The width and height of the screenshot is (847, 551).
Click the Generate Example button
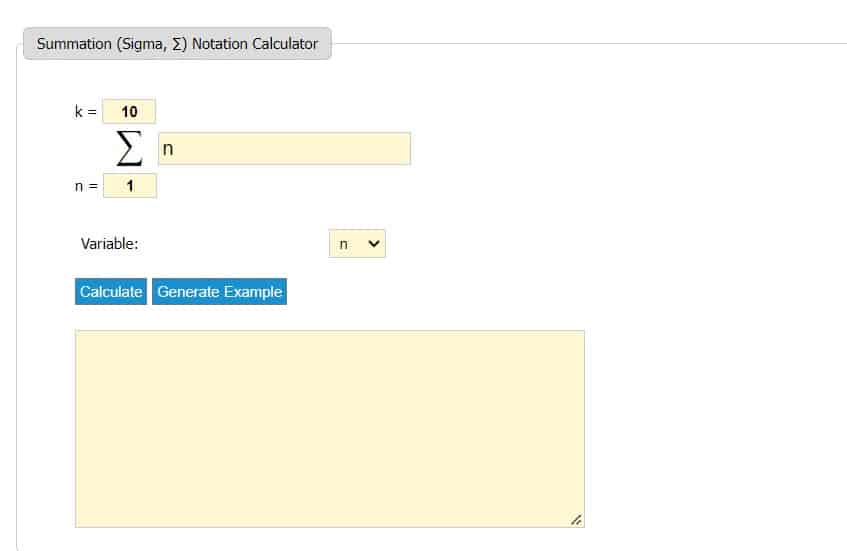[219, 292]
